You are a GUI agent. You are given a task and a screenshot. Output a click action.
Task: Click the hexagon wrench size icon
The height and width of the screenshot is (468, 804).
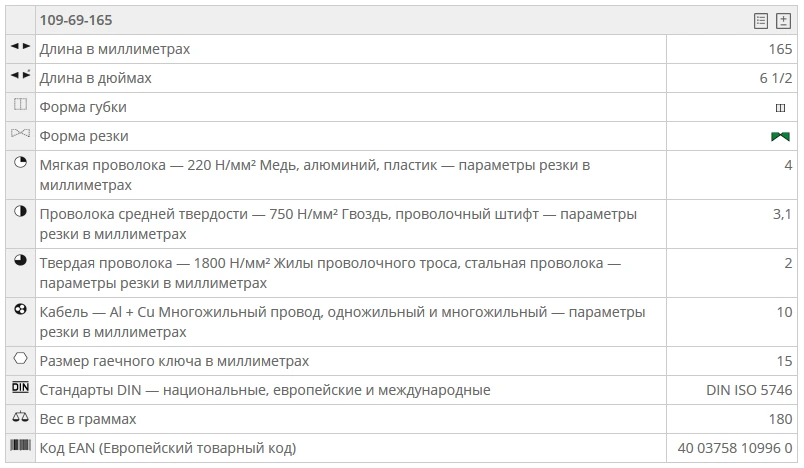click(x=20, y=358)
